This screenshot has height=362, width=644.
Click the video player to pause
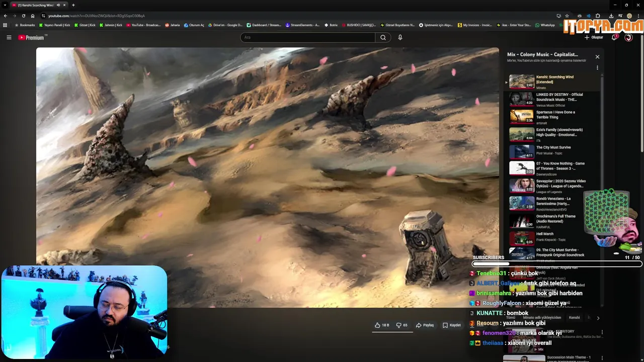[267, 177]
